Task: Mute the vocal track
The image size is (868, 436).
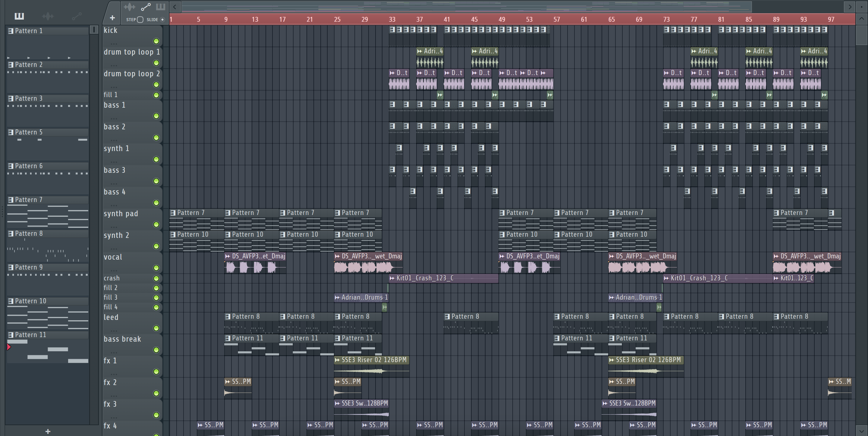Action: pos(156,268)
